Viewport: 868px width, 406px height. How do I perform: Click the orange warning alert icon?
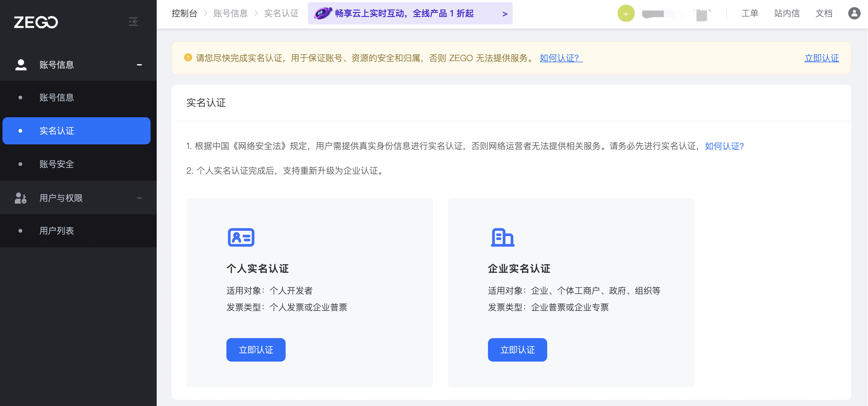(188, 58)
